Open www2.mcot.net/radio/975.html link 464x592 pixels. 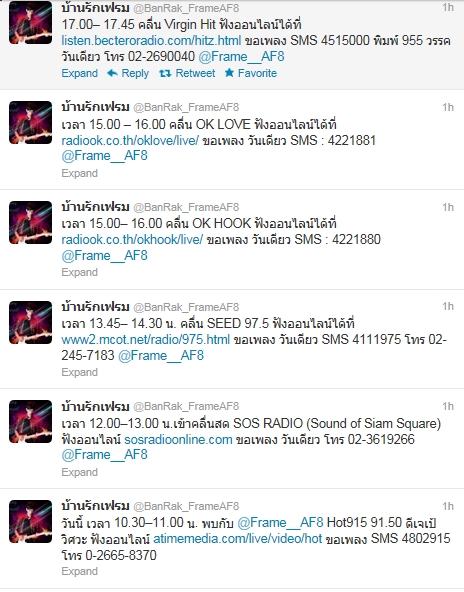(x=146, y=339)
